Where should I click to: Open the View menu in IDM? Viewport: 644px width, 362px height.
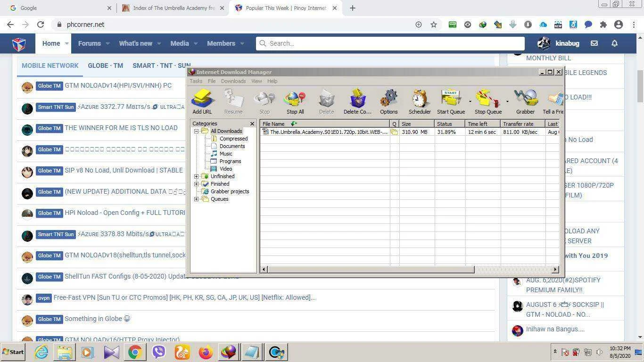point(256,81)
